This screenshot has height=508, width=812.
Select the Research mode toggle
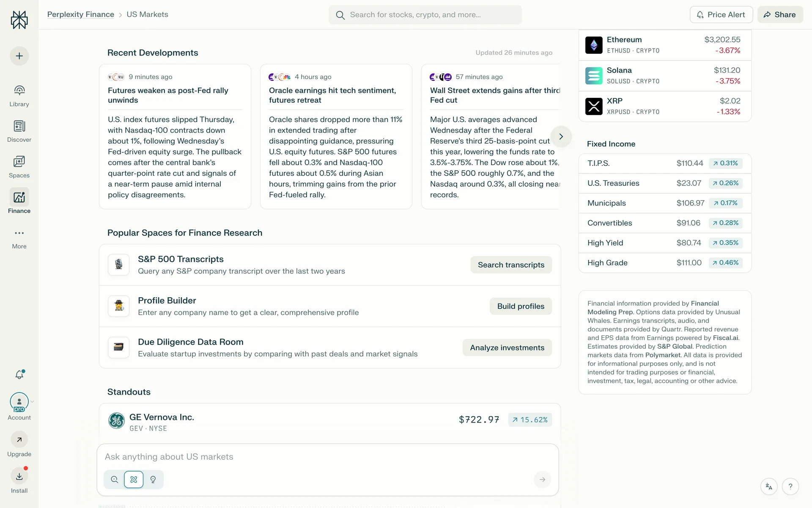(134, 480)
